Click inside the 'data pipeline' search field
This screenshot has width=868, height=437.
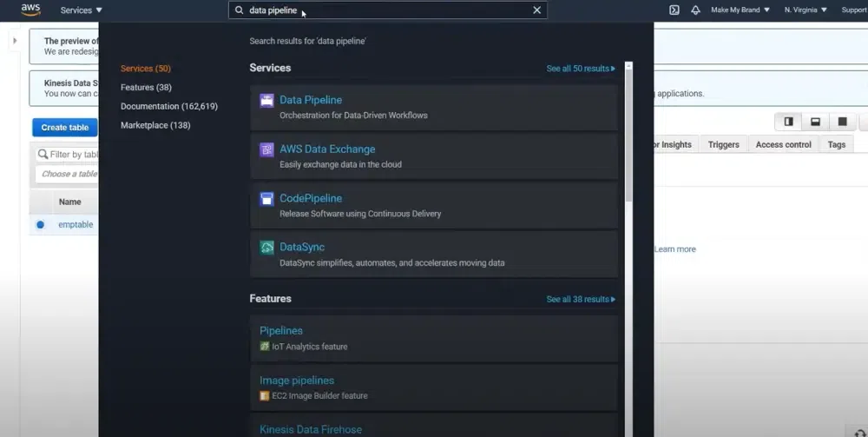tap(387, 10)
